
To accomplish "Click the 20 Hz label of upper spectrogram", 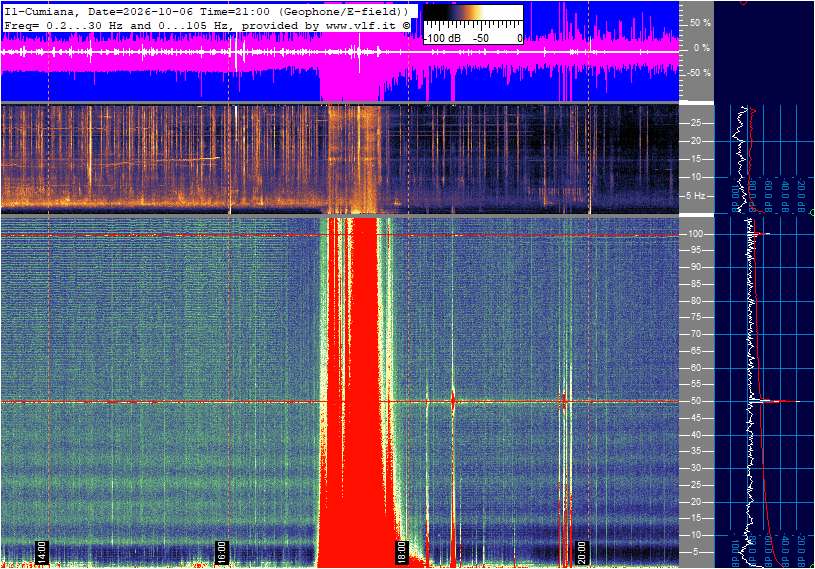I will [x=695, y=141].
